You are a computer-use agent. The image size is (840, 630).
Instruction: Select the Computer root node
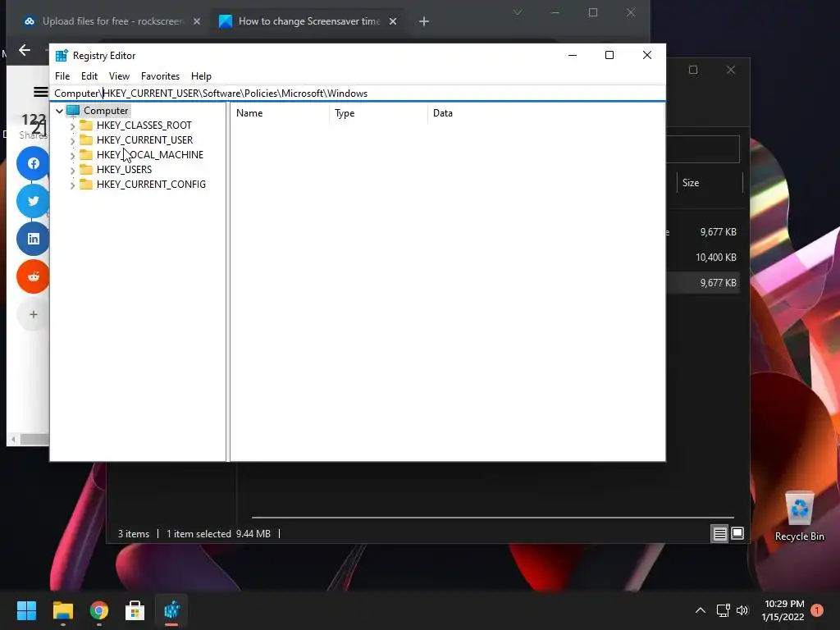pos(106,111)
